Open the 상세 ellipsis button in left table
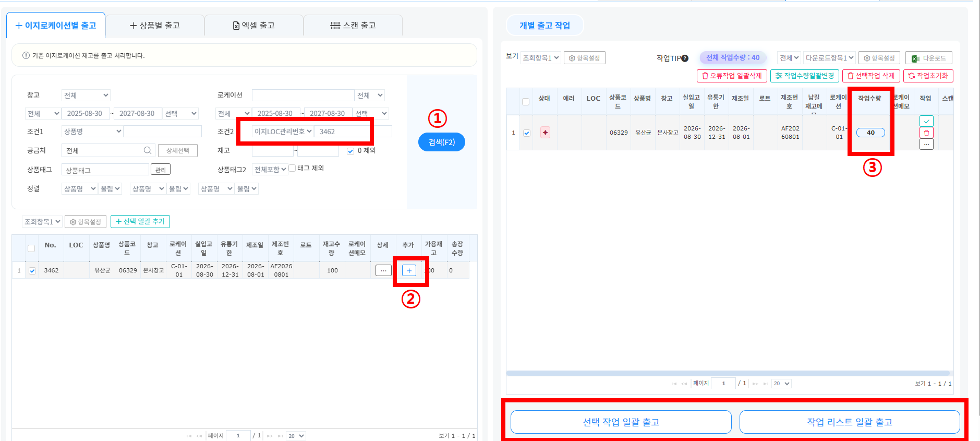The height and width of the screenshot is (441, 980). [x=383, y=270]
